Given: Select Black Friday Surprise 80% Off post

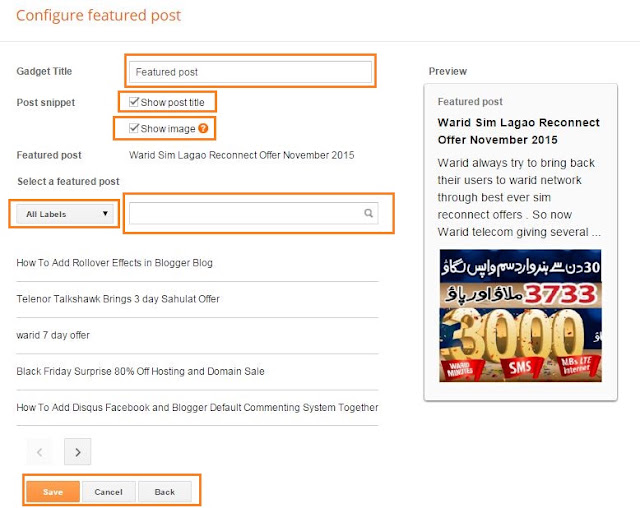Looking at the screenshot, I should (140, 371).
